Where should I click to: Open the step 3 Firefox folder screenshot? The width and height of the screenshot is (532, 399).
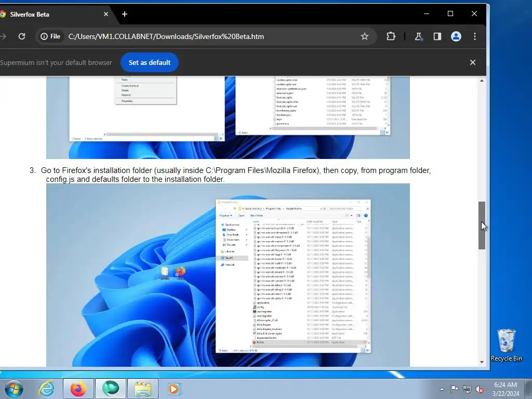228,275
